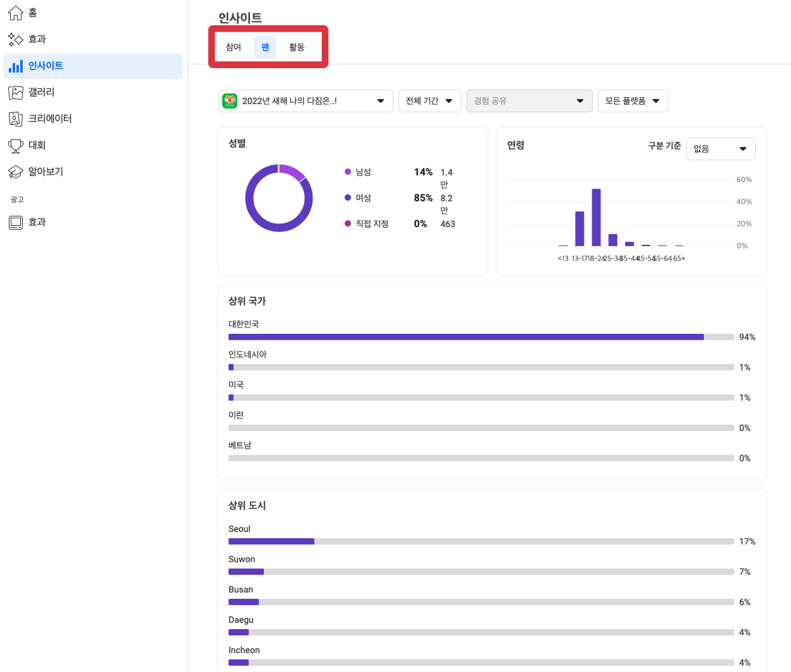
Task: Click the 14% male percentage value
Action: point(423,172)
